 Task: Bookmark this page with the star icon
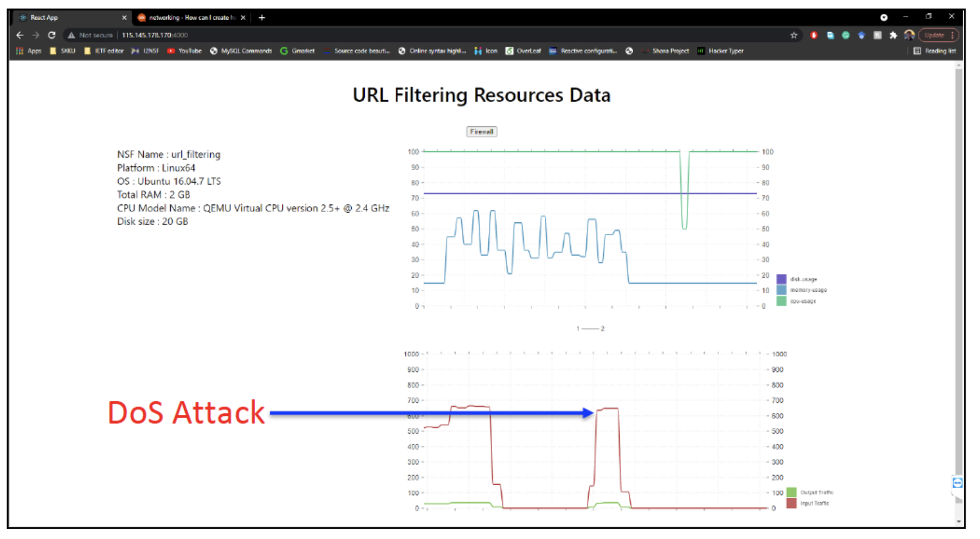[x=794, y=35]
